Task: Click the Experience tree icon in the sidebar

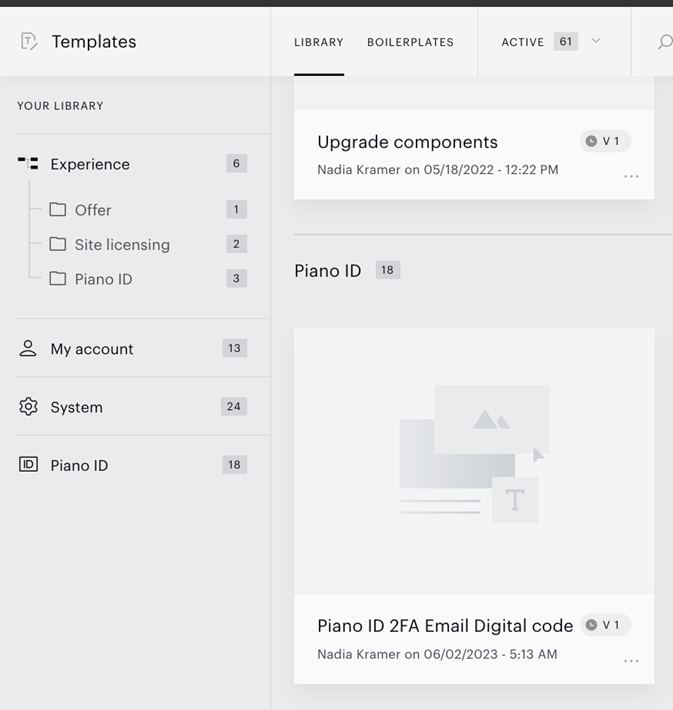Action: pyautogui.click(x=28, y=163)
